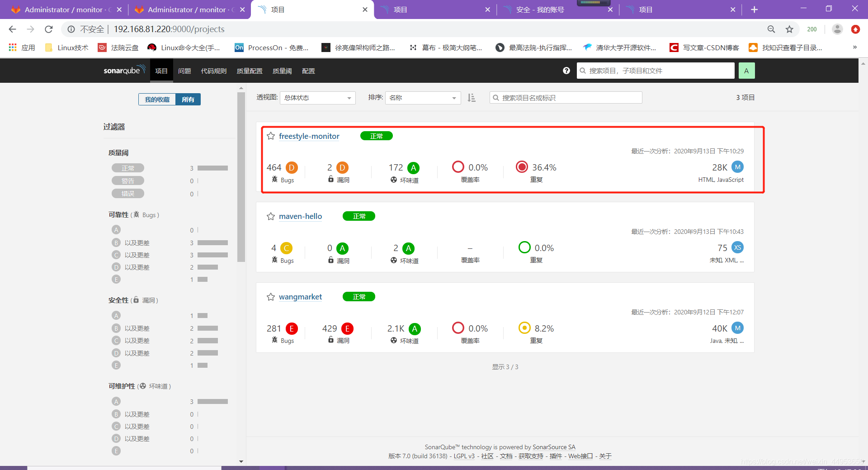Viewport: 868px width, 470px height.
Task: Open 项目 navigation tab
Action: (161, 71)
